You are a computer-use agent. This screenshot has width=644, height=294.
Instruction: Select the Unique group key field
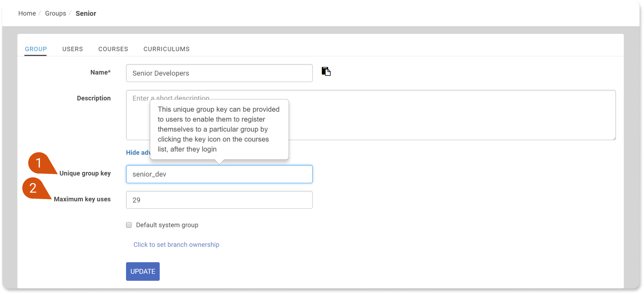point(219,174)
